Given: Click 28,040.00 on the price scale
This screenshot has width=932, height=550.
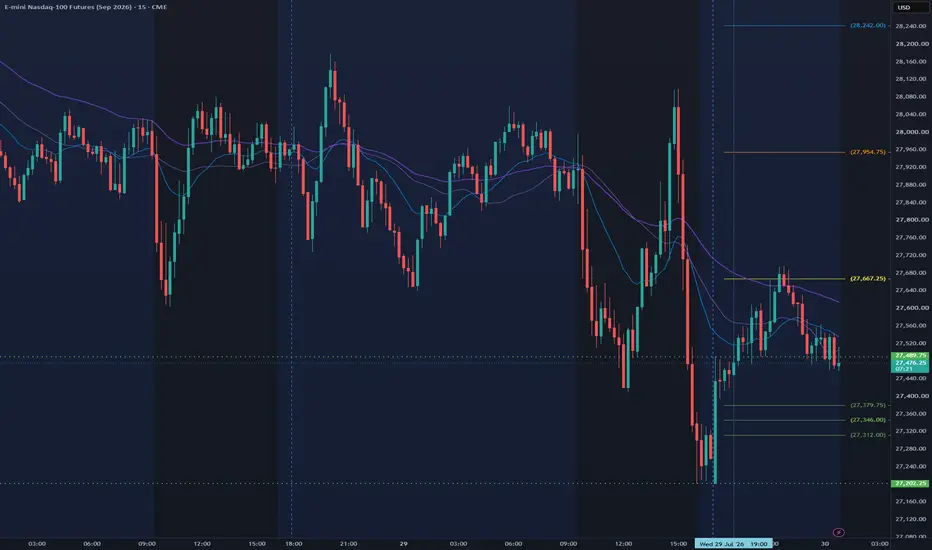Looking at the screenshot, I should pos(911,114).
